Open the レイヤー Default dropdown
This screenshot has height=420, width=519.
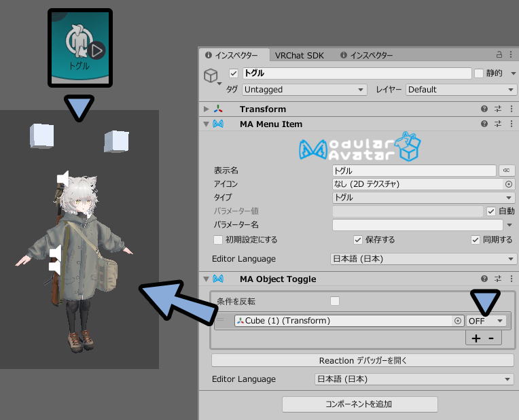461,90
